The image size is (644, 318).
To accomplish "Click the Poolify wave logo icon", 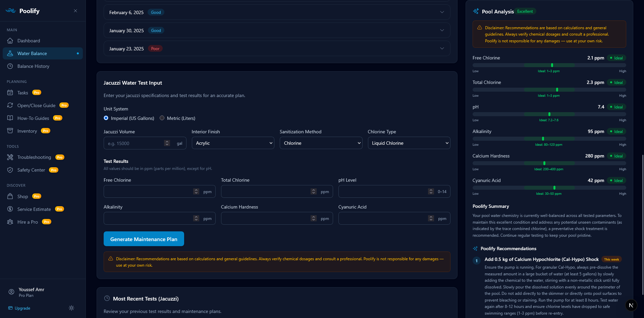I will coord(11,11).
